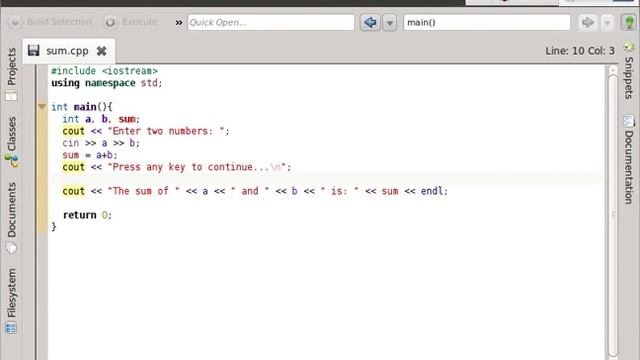Collapse the main() code fold marker
This screenshot has height=360, width=640.
42,107
